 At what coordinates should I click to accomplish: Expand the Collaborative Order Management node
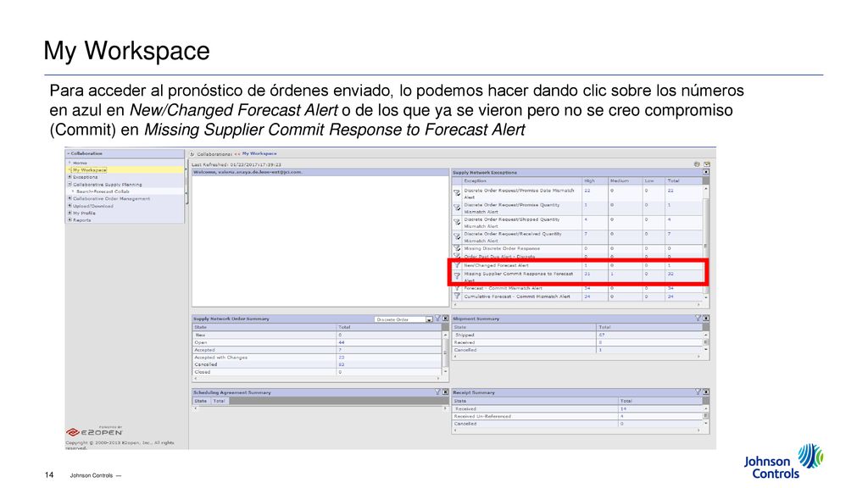click(70, 198)
